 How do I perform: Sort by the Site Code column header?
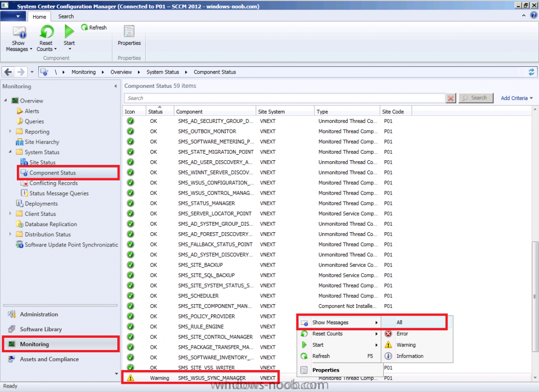pos(395,112)
